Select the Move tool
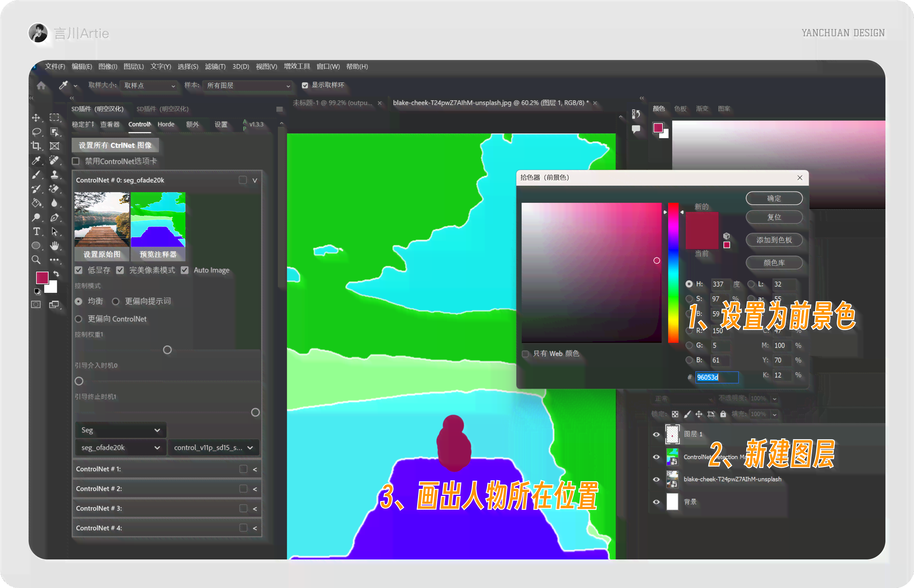Screen dimensions: 914x588 (x=36, y=118)
